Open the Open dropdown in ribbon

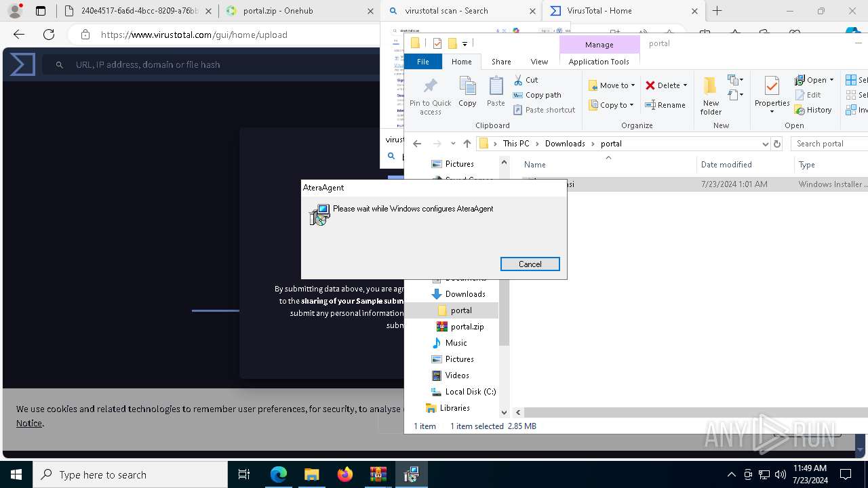(x=814, y=80)
